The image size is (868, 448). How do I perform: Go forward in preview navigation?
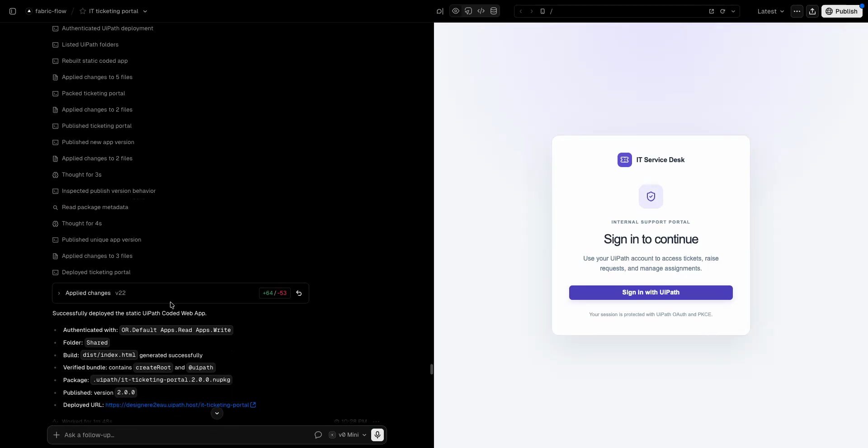click(x=532, y=11)
